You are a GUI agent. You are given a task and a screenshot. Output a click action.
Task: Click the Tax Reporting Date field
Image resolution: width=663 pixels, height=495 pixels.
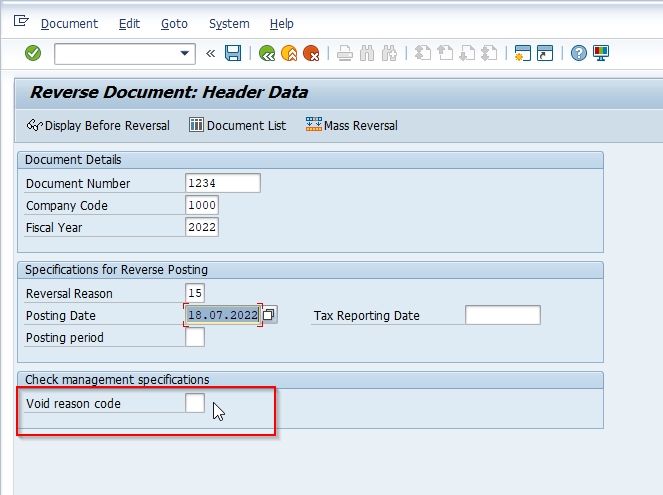(502, 315)
